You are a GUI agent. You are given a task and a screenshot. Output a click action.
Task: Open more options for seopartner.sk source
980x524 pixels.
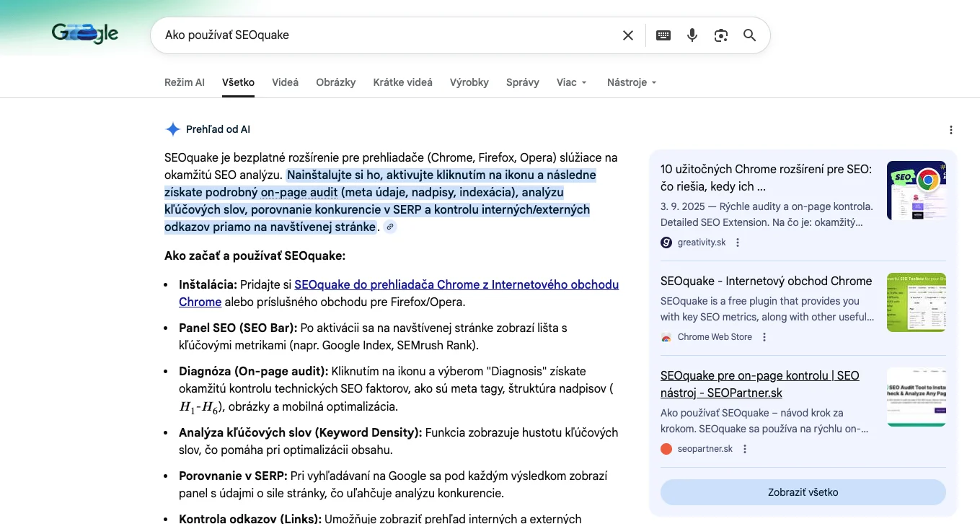click(745, 449)
